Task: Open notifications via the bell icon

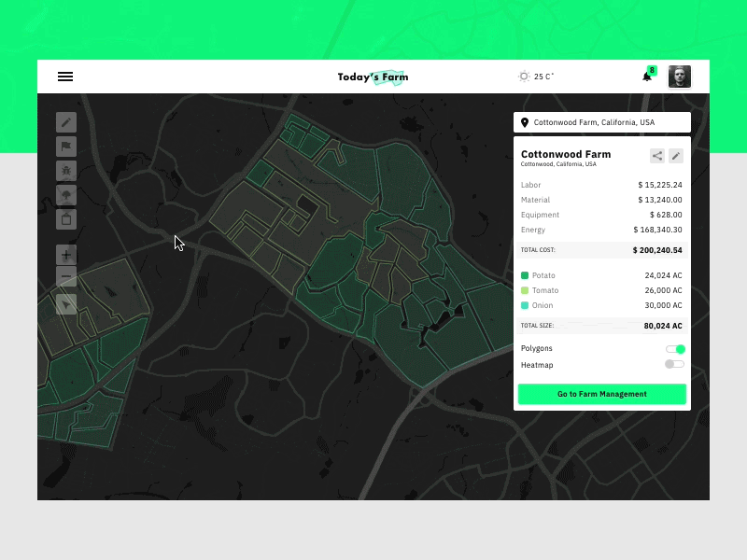Action: [645, 77]
